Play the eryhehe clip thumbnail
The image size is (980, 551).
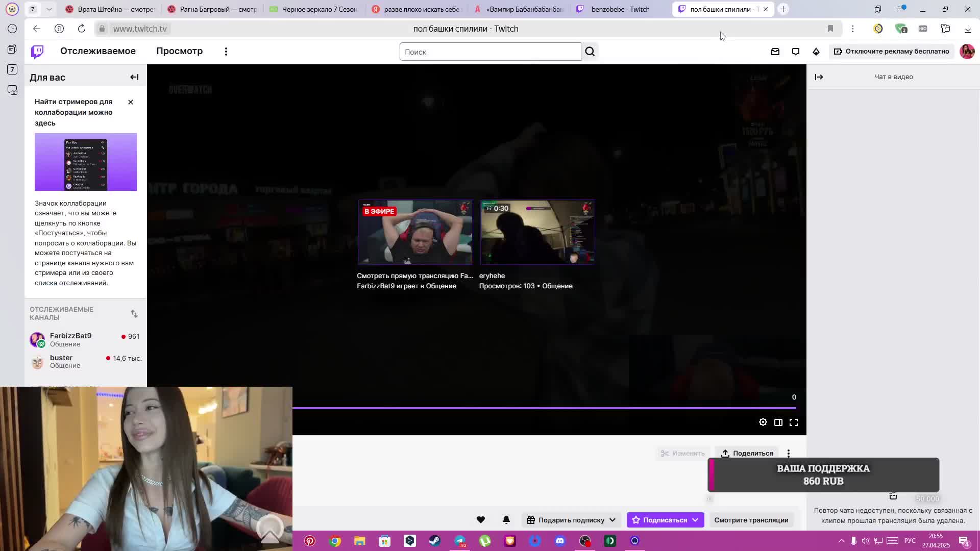pos(537,233)
